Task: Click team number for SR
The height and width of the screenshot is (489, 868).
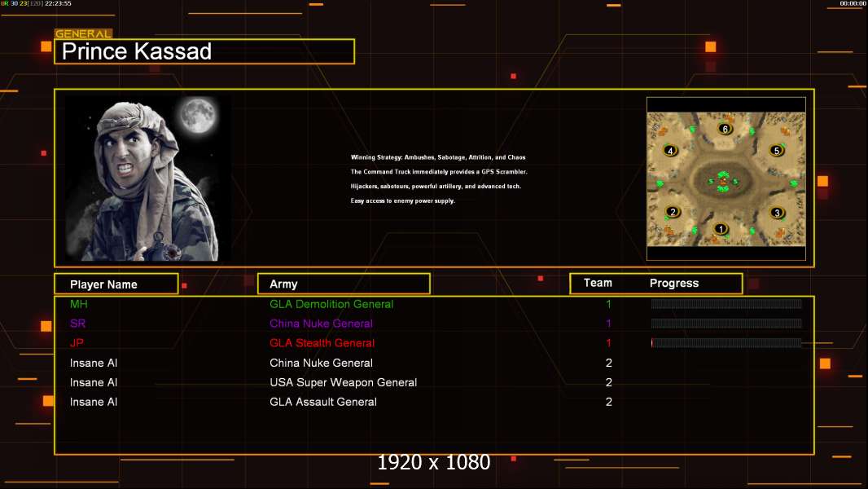Action: point(608,324)
